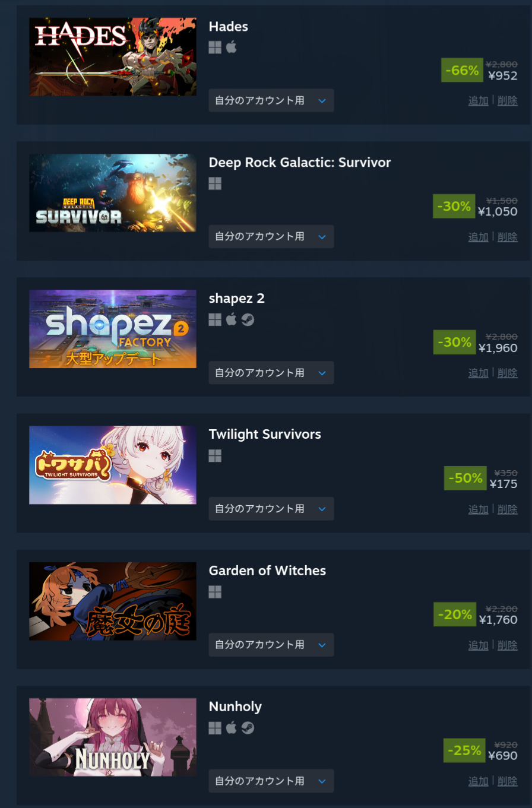Open the account dropdown for Hades
Image resolution: width=532 pixels, height=808 pixels.
[x=271, y=100]
